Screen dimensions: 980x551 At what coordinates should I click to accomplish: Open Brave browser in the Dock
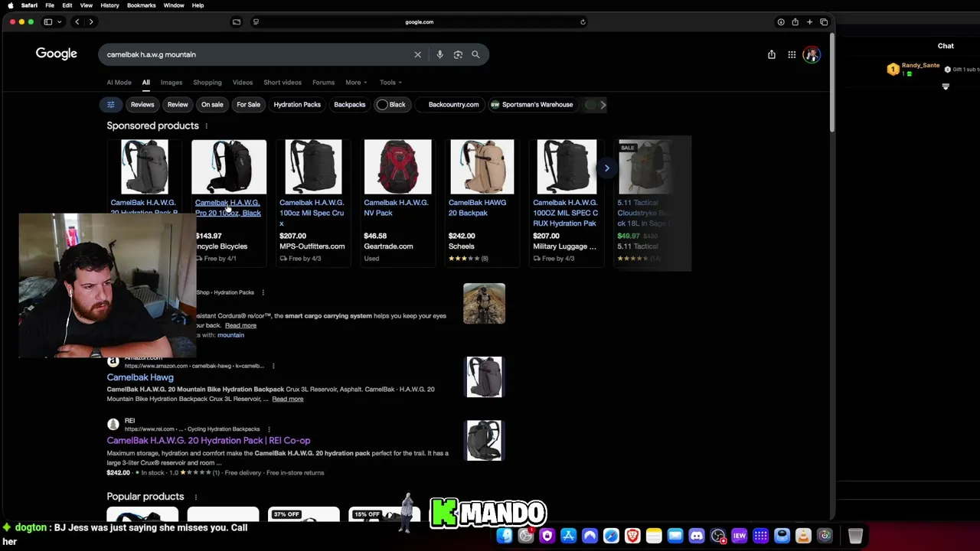tap(632, 536)
